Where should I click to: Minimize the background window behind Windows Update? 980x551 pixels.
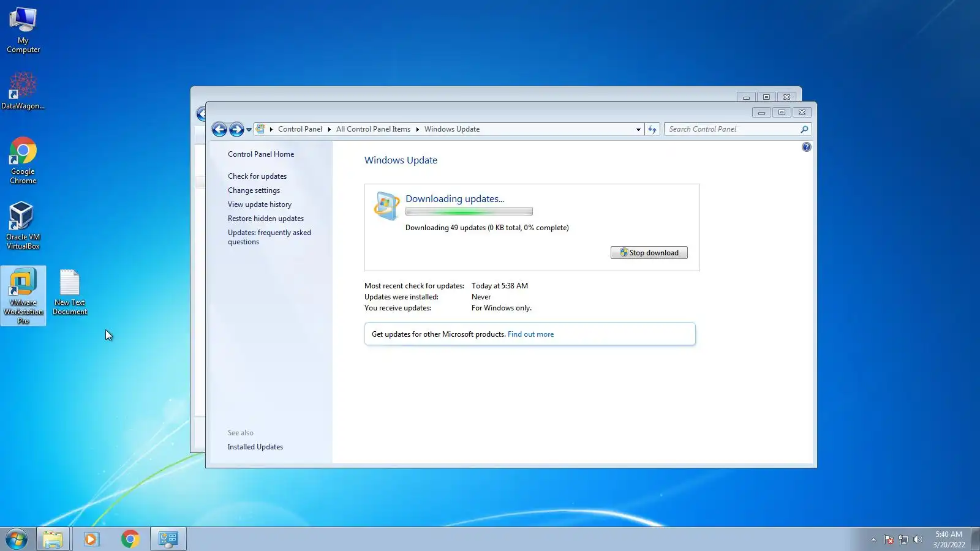click(746, 97)
